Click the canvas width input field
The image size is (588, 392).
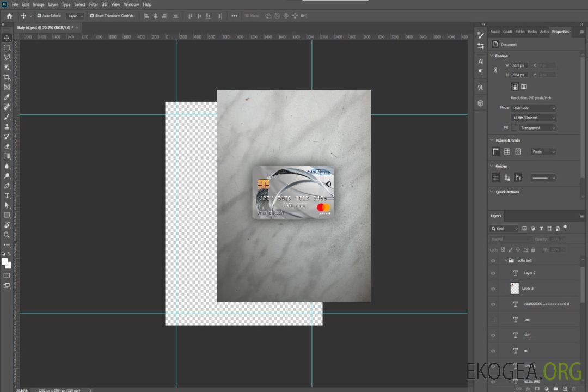[x=520, y=65]
